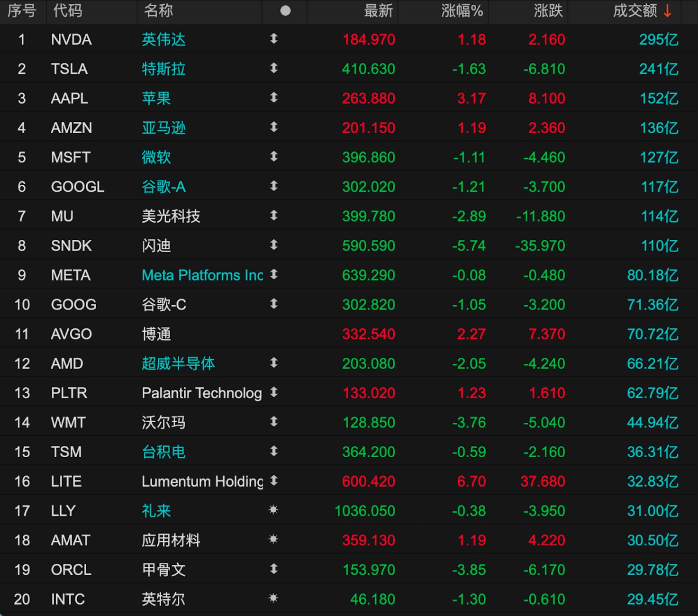Screen dimensions: 698x616
Task: Click the -5.74 percent change value
Action: click(469, 245)
